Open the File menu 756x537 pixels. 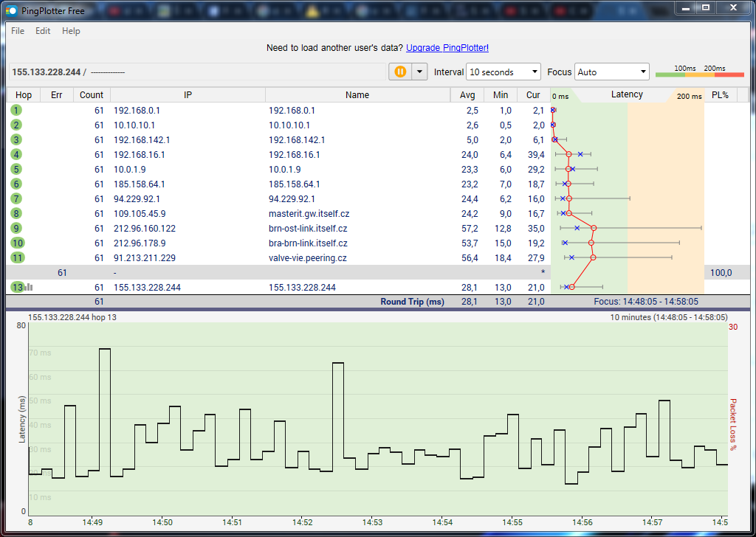pos(18,31)
